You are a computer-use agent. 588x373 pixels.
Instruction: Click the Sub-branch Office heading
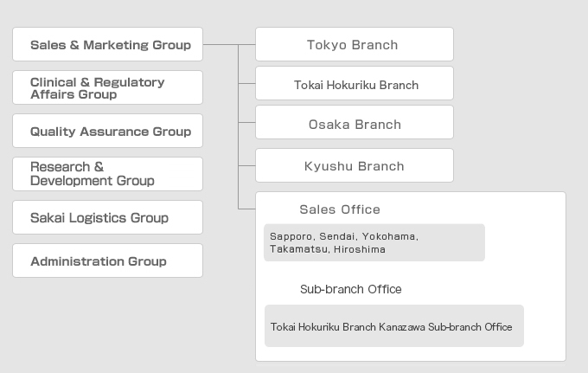pos(350,289)
